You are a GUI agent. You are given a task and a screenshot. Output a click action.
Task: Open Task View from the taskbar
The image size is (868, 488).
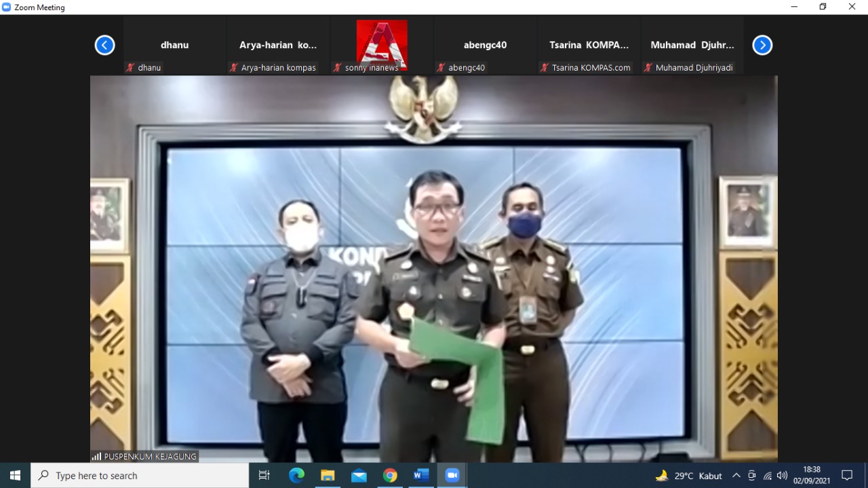click(264, 476)
